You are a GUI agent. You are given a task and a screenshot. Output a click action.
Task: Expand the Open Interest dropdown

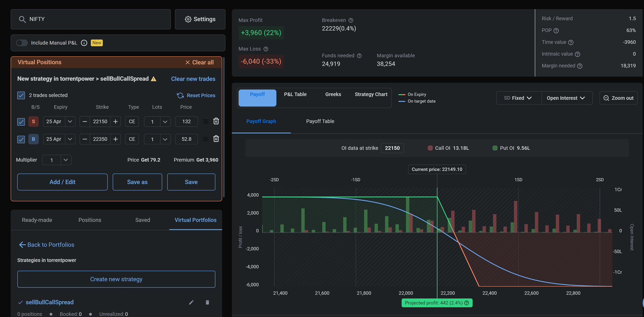566,98
